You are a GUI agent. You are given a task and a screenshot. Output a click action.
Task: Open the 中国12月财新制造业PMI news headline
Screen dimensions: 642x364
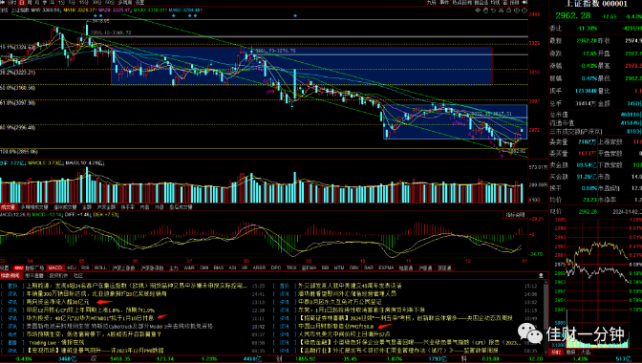(335, 327)
